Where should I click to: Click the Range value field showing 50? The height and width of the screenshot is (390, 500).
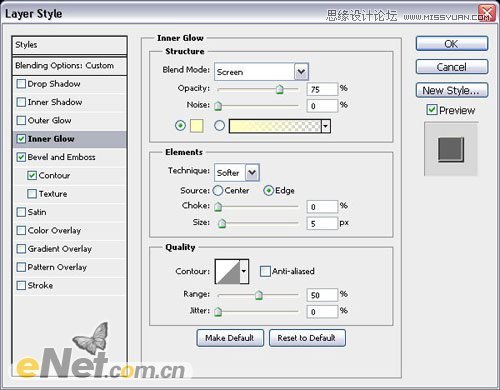[322, 295]
